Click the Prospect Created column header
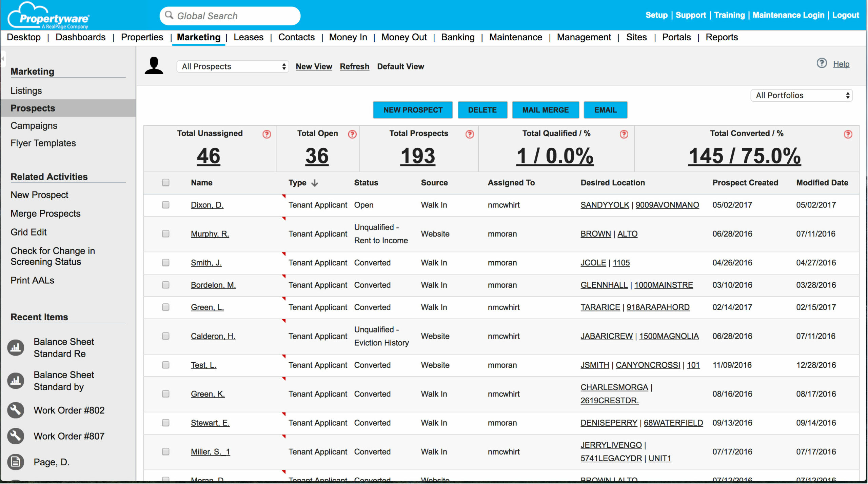The image size is (868, 484). pos(745,183)
